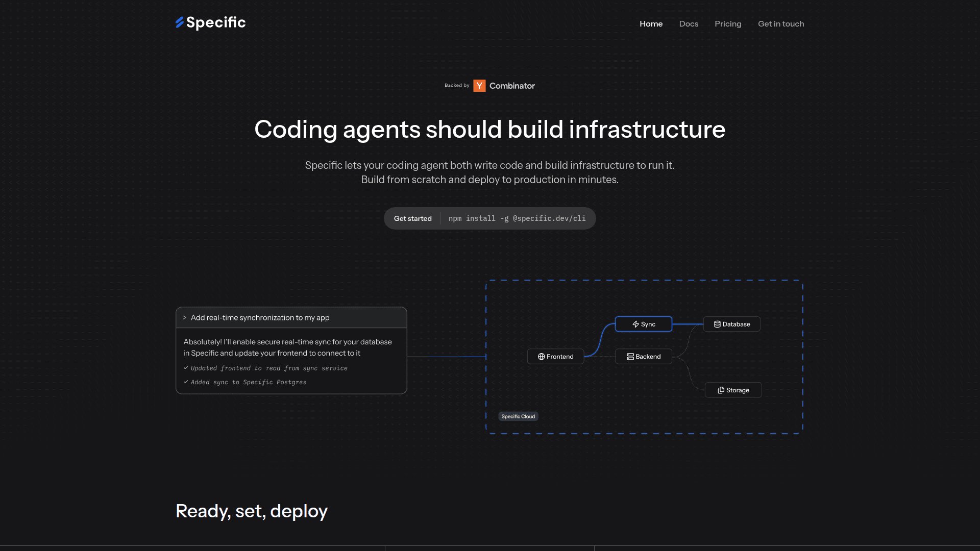
Task: Click the Sync node lightning icon
Action: click(x=635, y=324)
